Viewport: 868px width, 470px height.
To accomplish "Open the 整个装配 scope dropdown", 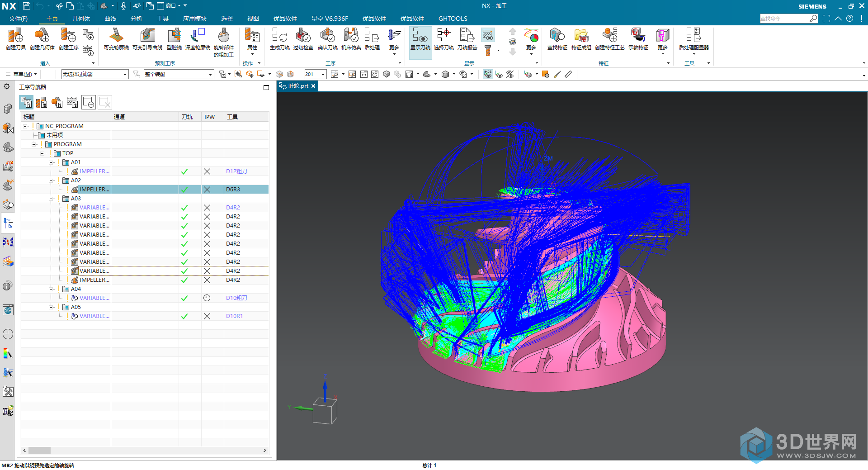I will [179, 74].
